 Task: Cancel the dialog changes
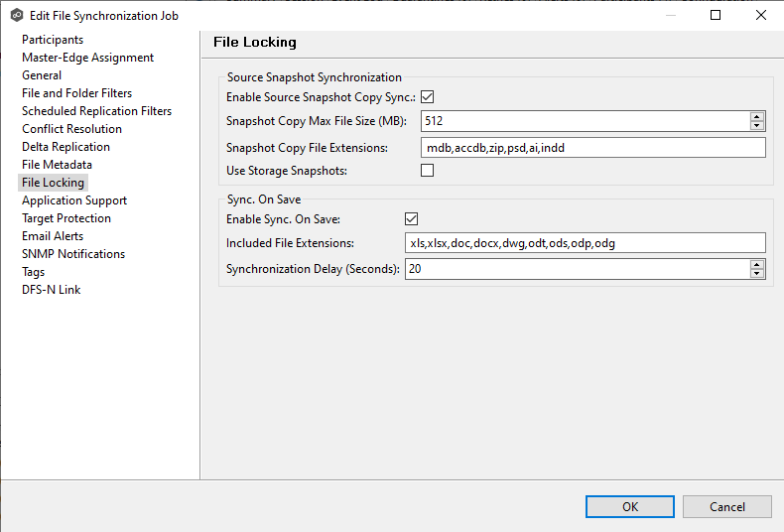tap(726, 507)
